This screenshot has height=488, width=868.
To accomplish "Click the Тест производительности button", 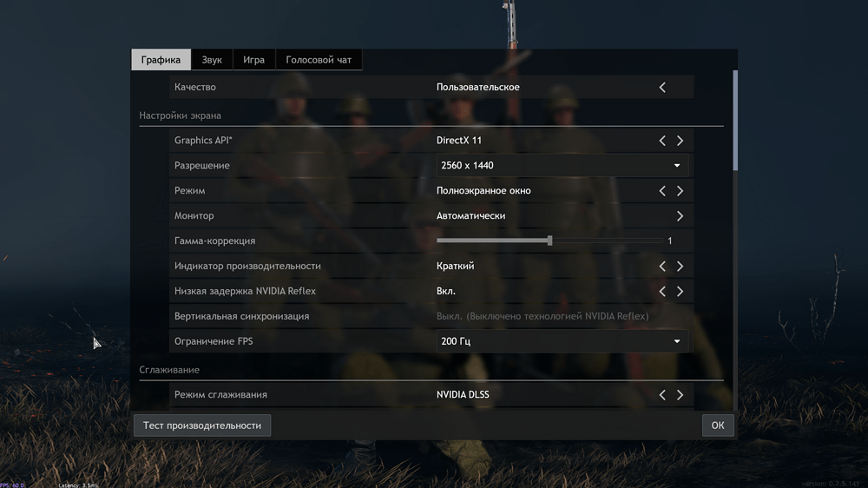I will [202, 425].
